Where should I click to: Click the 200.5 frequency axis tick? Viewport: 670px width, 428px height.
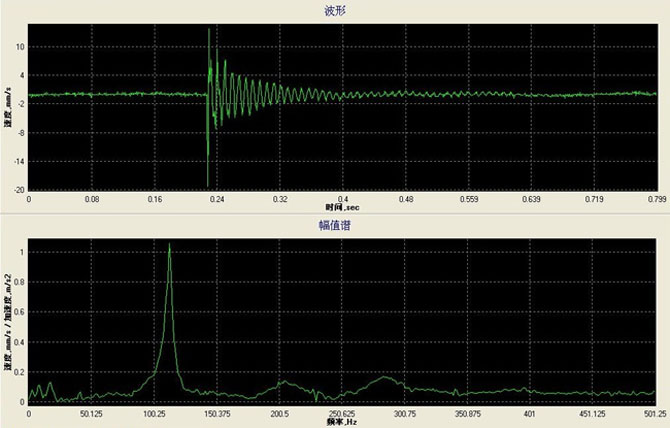tap(279, 412)
